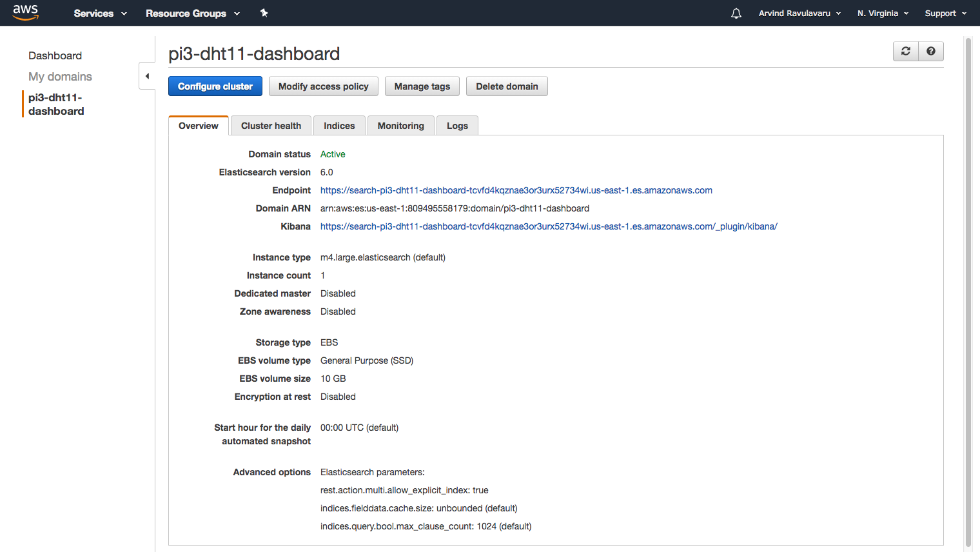The height and width of the screenshot is (552, 980).
Task: Go to Dashboard in the sidebar
Action: click(x=55, y=55)
